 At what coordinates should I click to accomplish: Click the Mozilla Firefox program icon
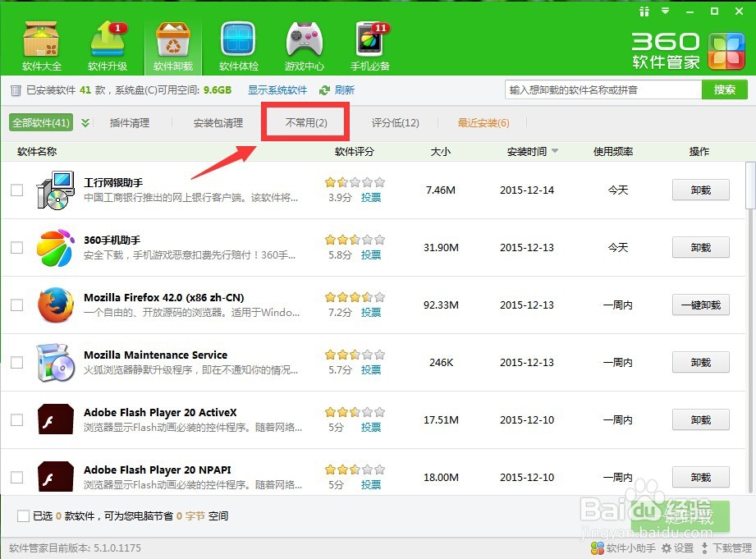point(56,305)
